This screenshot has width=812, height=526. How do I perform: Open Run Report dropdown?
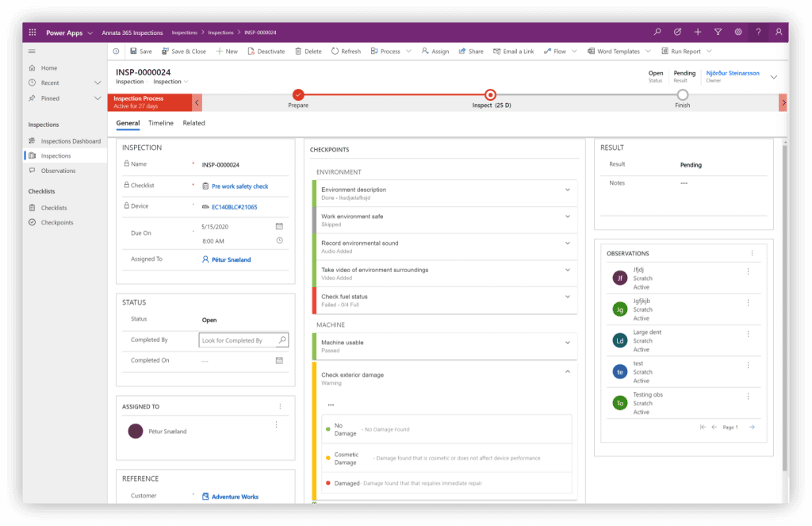[x=709, y=52]
